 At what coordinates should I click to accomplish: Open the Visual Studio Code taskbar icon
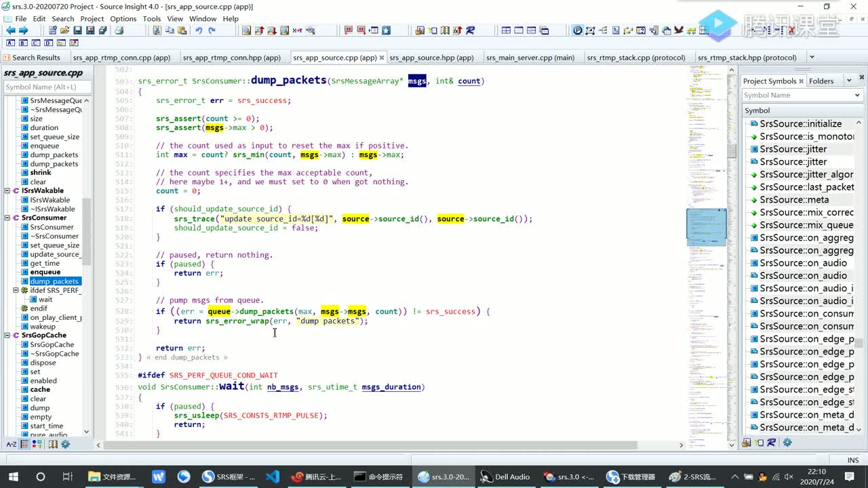tap(273, 476)
